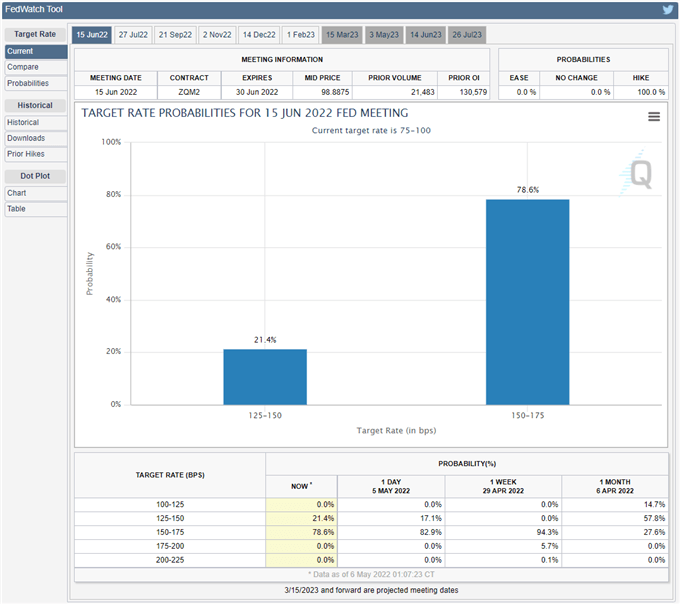Click the 94.3% one-week probability cell

(503, 532)
